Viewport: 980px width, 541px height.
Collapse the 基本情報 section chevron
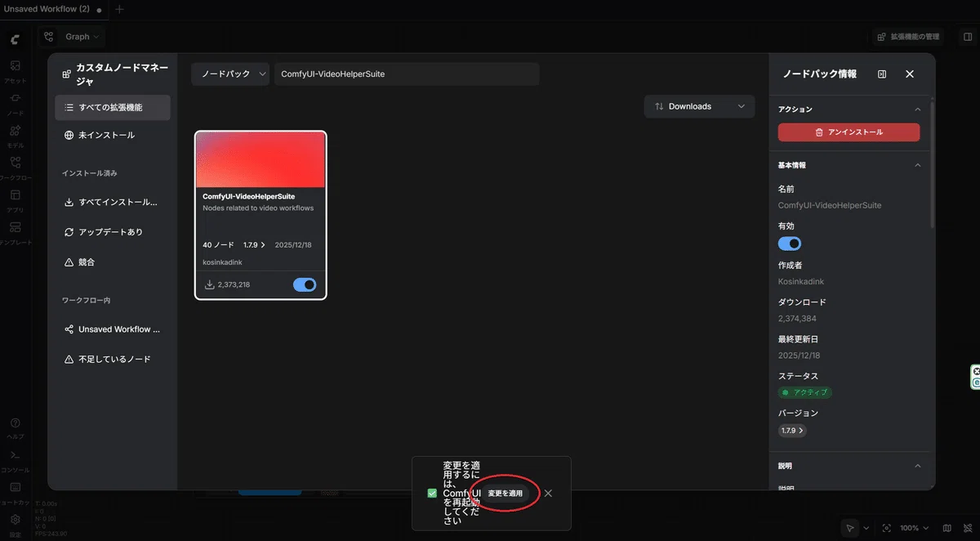pyautogui.click(x=917, y=165)
